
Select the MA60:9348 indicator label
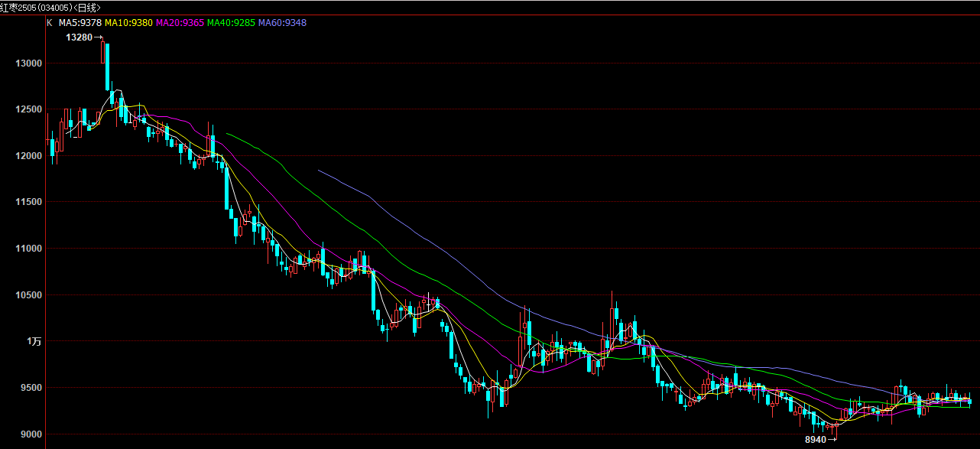click(282, 23)
